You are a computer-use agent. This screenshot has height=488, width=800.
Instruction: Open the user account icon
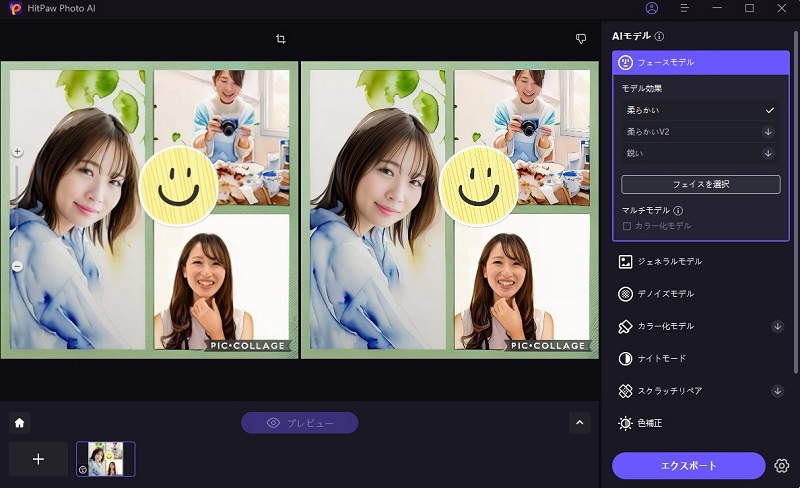pyautogui.click(x=652, y=8)
